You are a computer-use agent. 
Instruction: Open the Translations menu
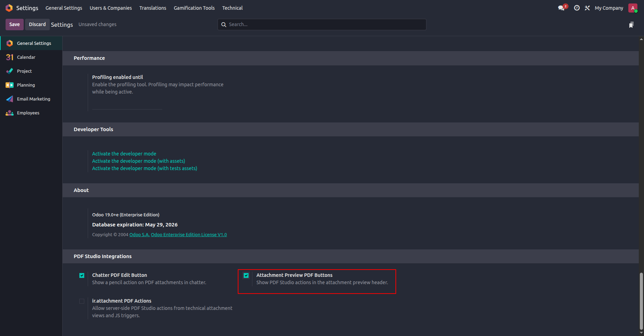(x=153, y=8)
